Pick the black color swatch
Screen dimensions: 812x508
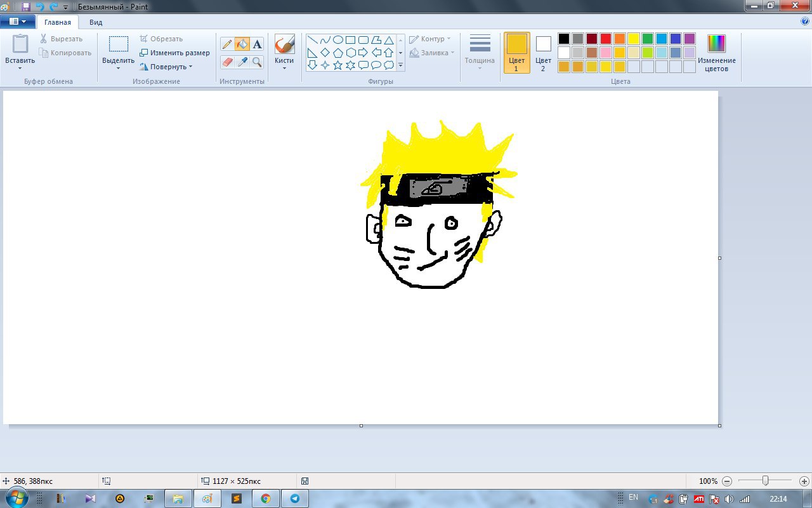[564, 39]
